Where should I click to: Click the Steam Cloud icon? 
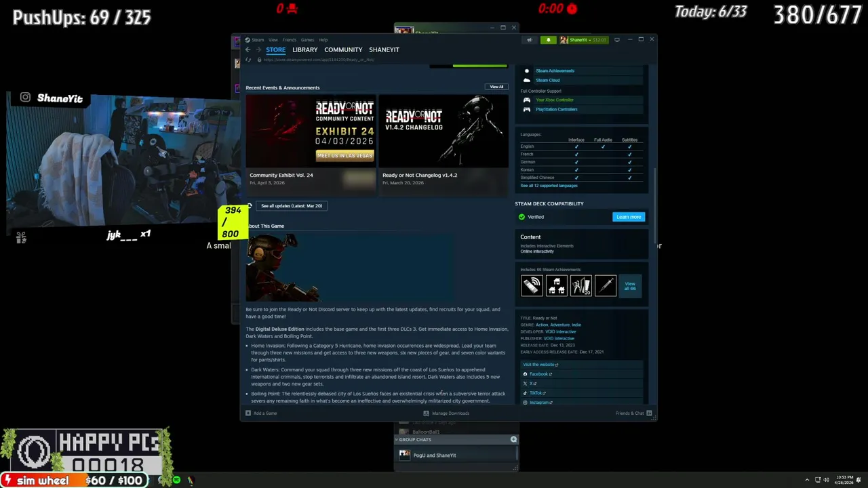pyautogui.click(x=526, y=80)
